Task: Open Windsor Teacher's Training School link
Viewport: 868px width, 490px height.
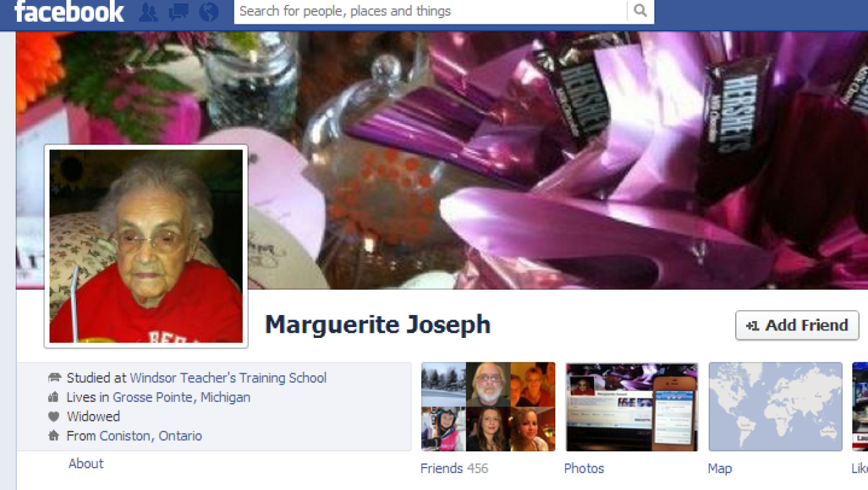Action: (x=228, y=377)
